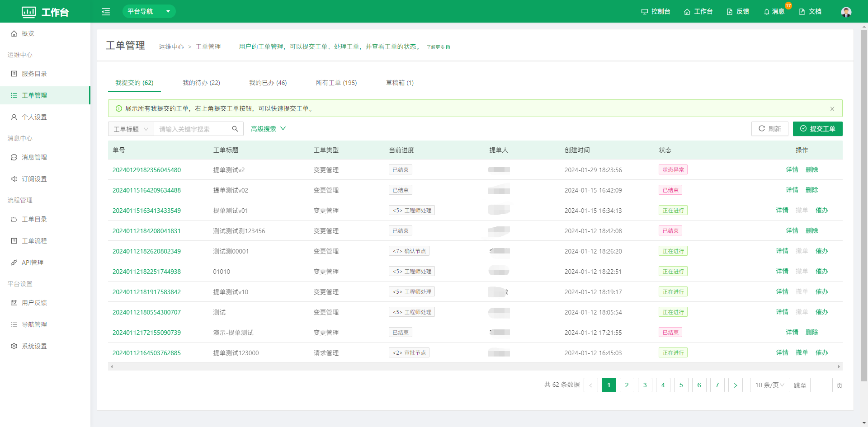Go to page 2

click(627, 385)
